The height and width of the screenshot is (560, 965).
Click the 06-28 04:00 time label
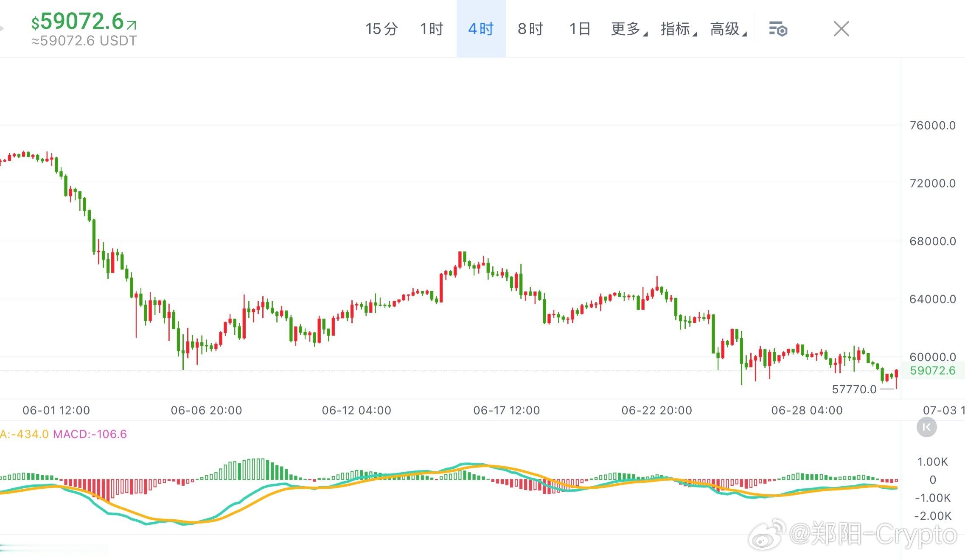click(807, 410)
